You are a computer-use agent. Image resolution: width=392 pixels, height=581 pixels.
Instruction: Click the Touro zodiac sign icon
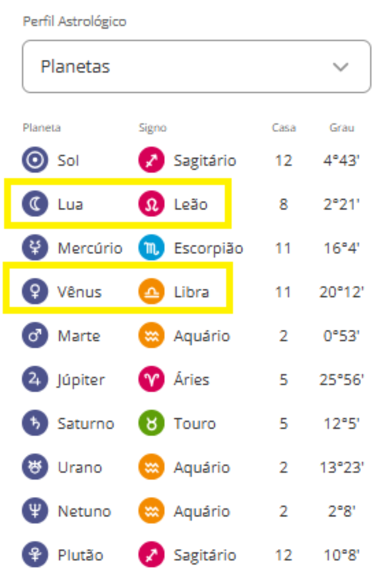[151, 423]
